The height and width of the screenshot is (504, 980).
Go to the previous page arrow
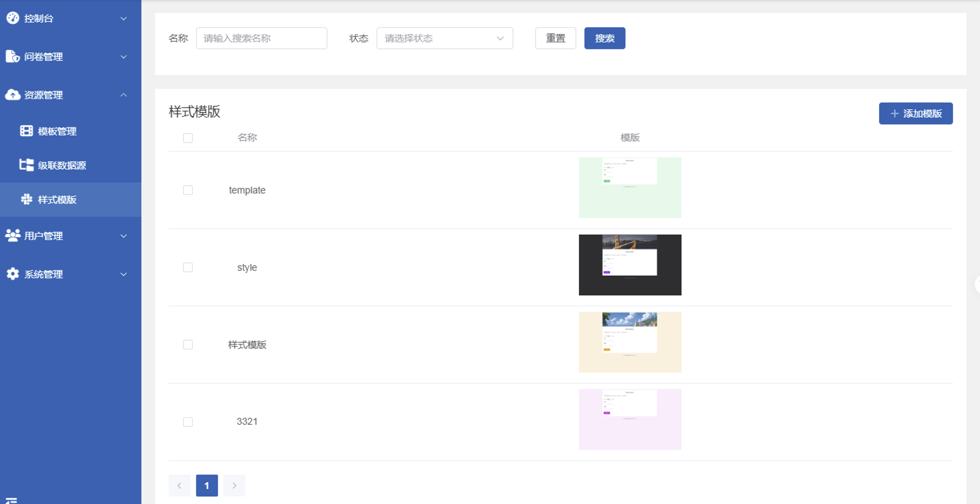(x=180, y=486)
